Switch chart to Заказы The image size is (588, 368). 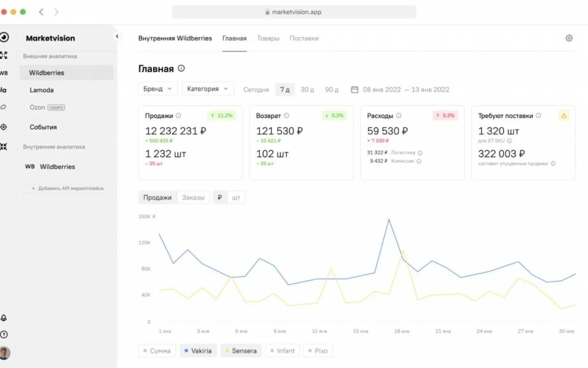[x=193, y=197]
